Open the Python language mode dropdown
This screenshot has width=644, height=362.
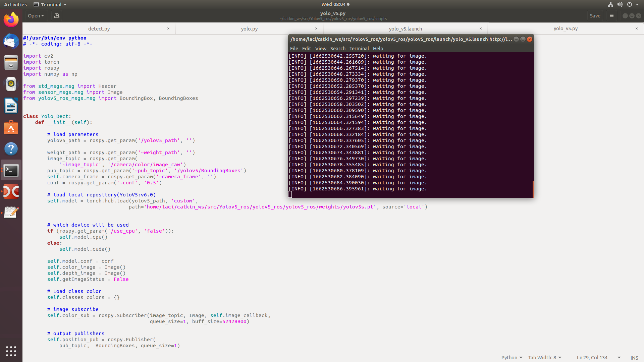(511, 357)
